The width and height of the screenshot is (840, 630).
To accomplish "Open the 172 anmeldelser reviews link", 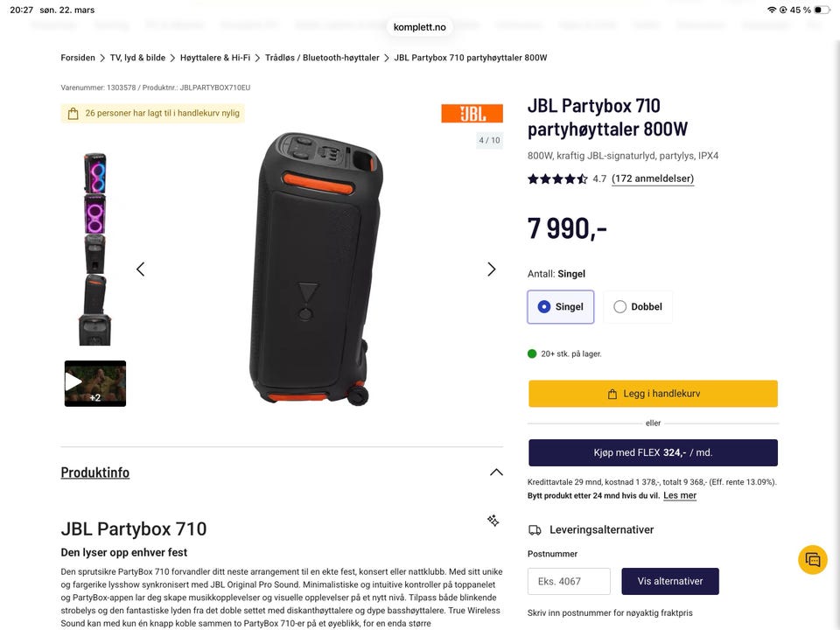I will pos(653,178).
